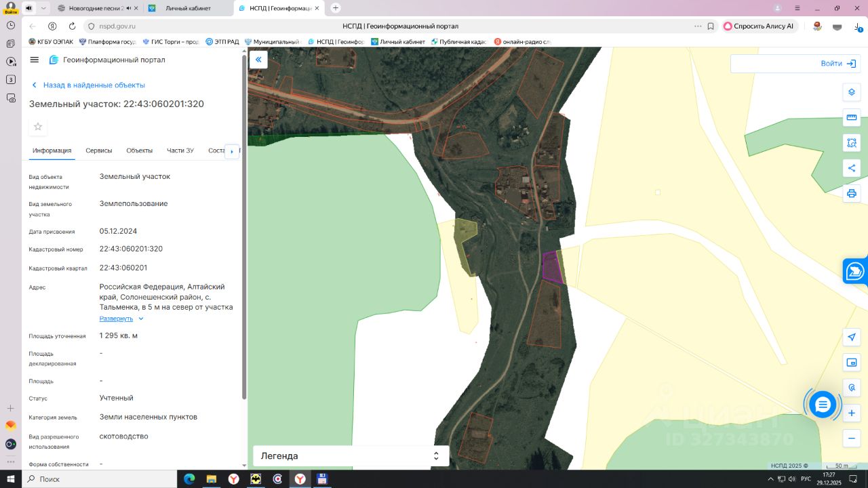Click the Земли населенных пунктов category value

coord(149,417)
